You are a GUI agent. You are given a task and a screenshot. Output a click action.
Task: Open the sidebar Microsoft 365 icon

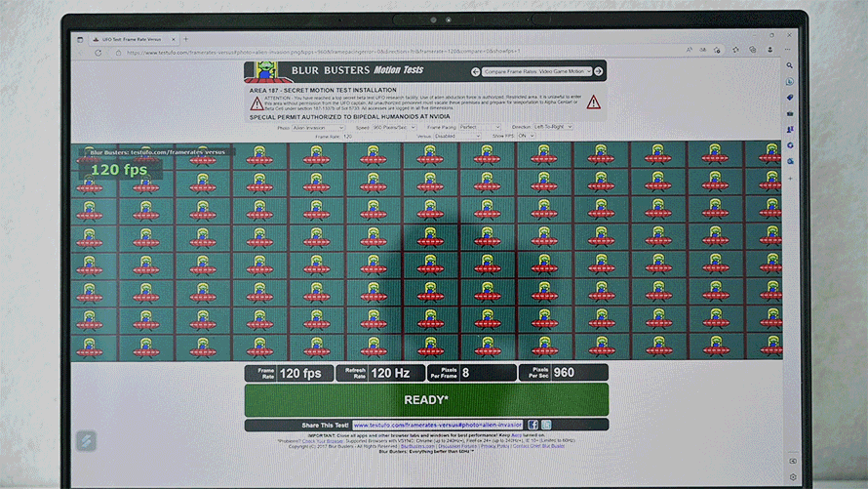pos(791,145)
